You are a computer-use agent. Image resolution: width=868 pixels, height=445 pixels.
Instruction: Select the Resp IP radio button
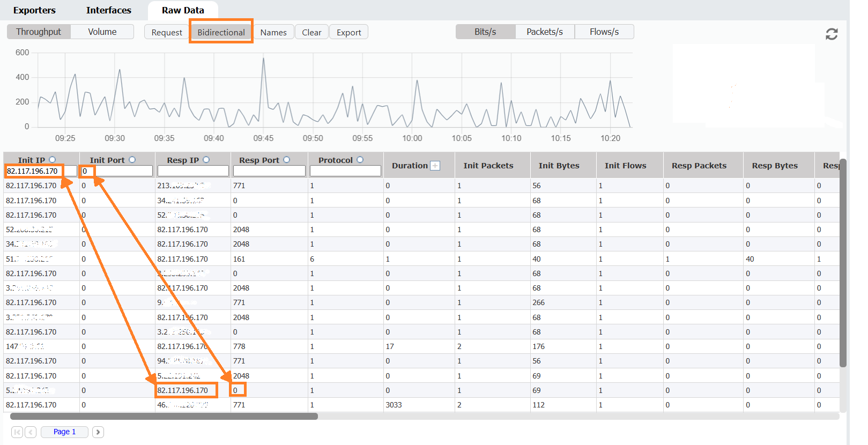tap(206, 160)
